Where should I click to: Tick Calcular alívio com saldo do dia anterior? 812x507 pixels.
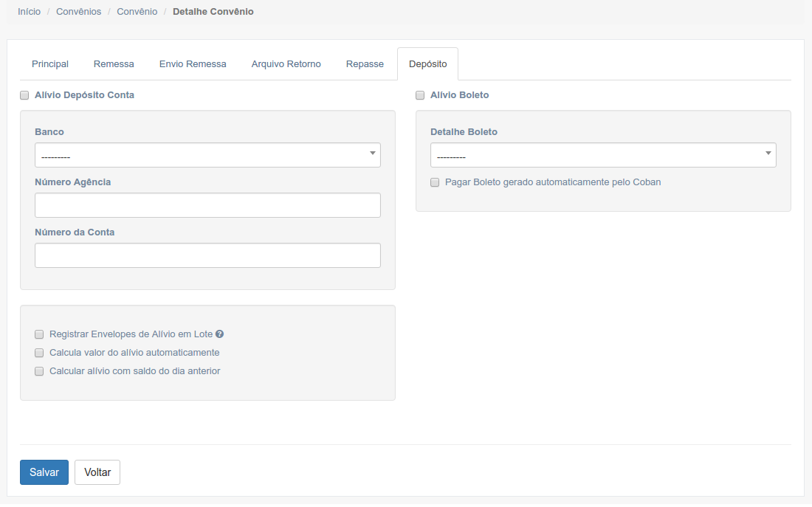click(39, 371)
